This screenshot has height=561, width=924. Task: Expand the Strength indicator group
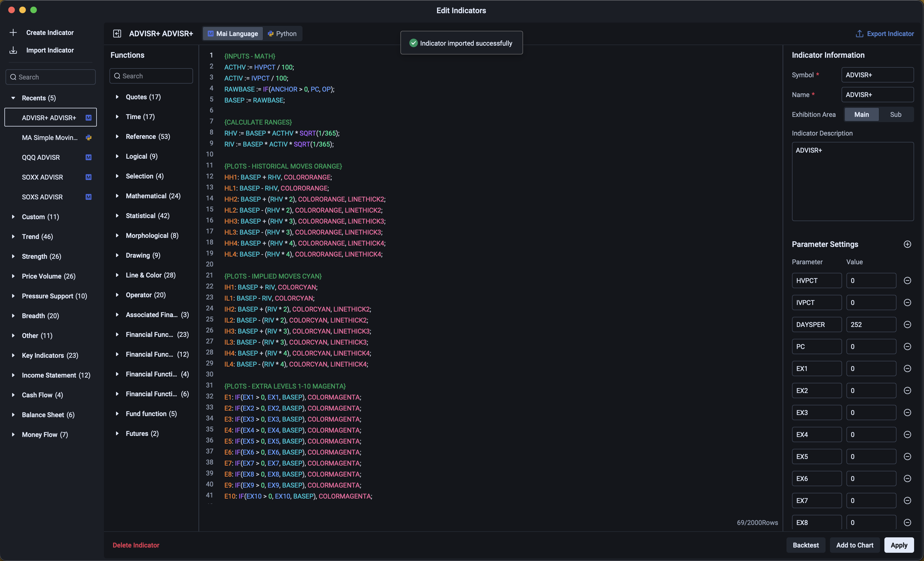(x=13, y=257)
